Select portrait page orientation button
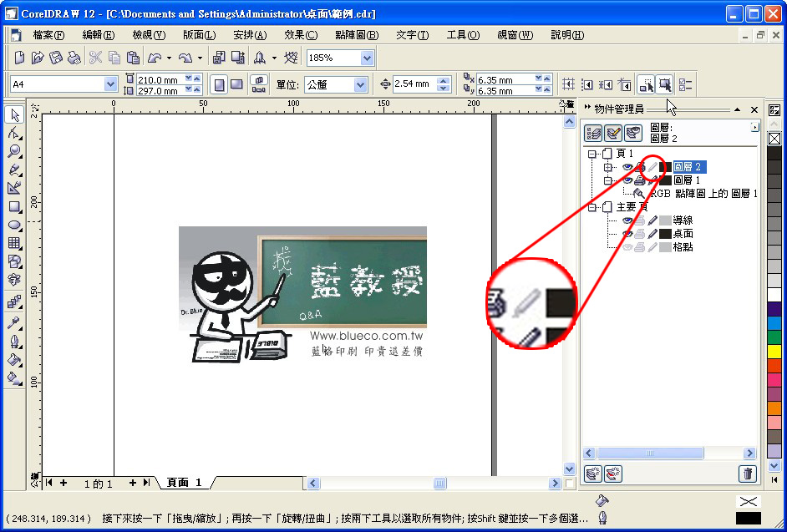 (x=219, y=85)
